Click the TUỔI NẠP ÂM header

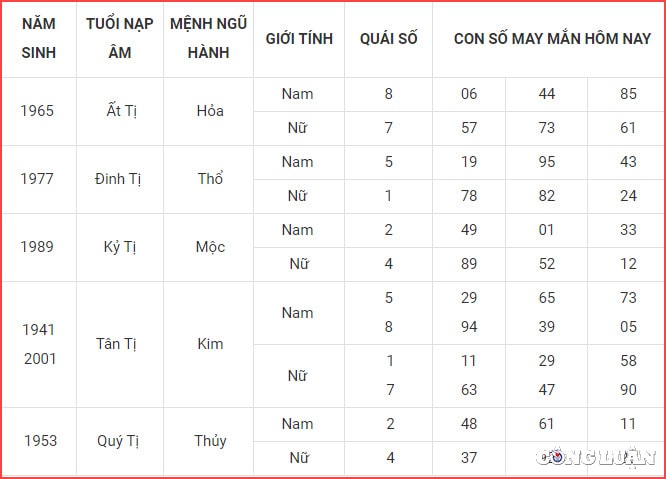point(120,38)
